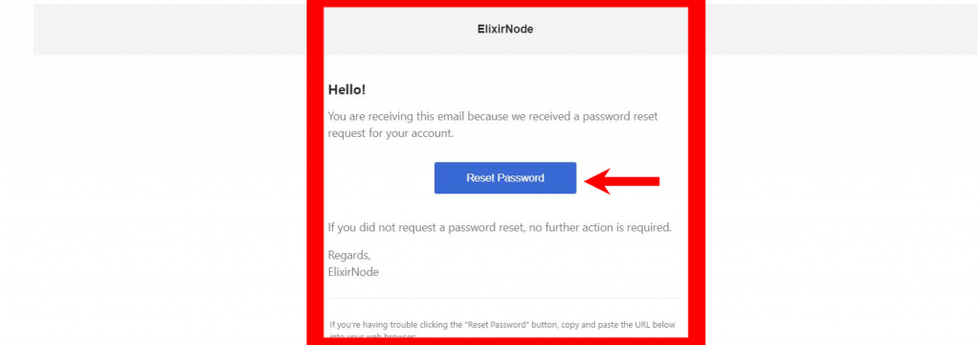Click the ElixirNode title in email header
980x345 pixels.
point(505,29)
